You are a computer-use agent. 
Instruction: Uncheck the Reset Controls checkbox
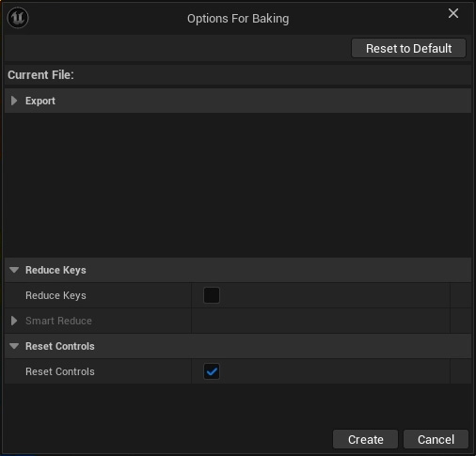(x=212, y=371)
